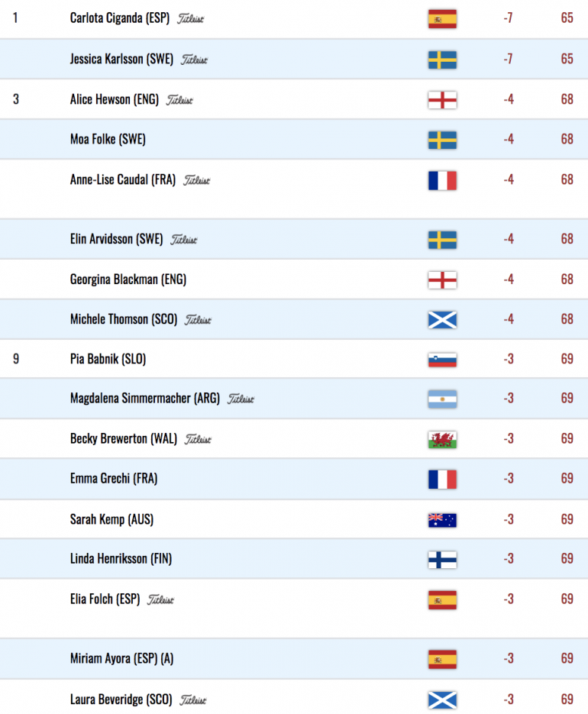Image resolution: width=588 pixels, height=714 pixels.
Task: Click the Scotland flag beside Michele Thomson
Action: pos(442,320)
